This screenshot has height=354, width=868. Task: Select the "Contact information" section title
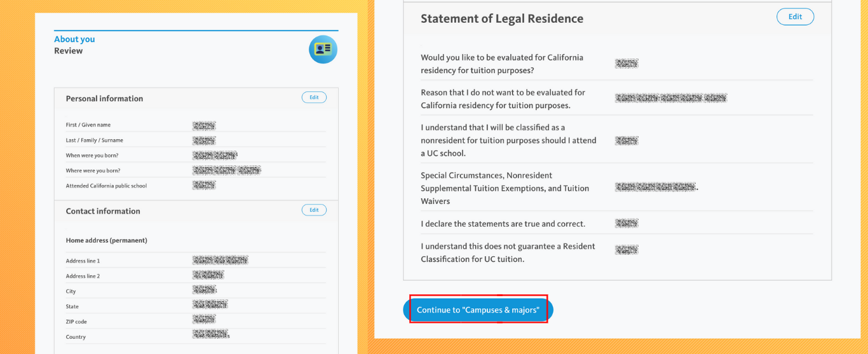coord(103,211)
